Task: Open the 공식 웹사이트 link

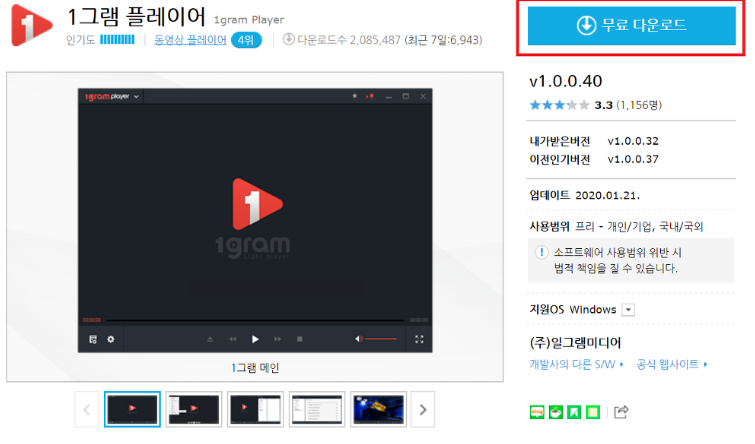Action: (x=672, y=365)
